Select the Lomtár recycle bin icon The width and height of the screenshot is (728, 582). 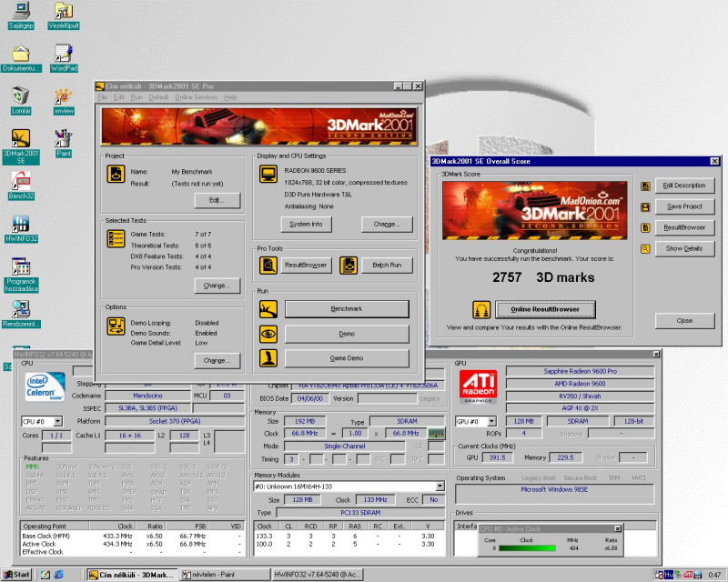tap(21, 101)
